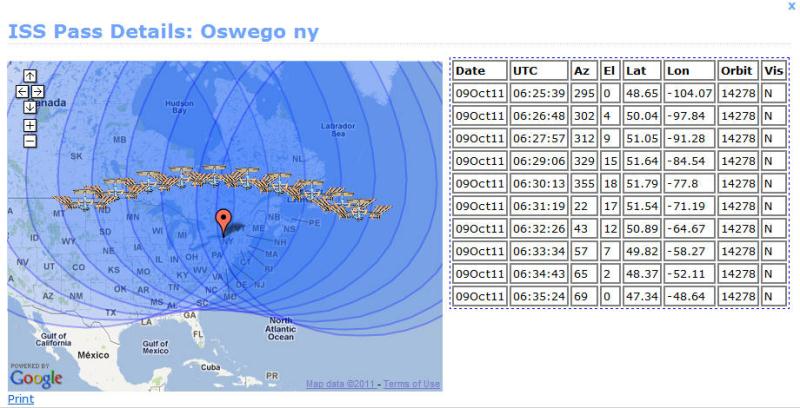Viewport: 800px width, 408px height.
Task: Click the Cuba label on the map
Action: [210, 367]
